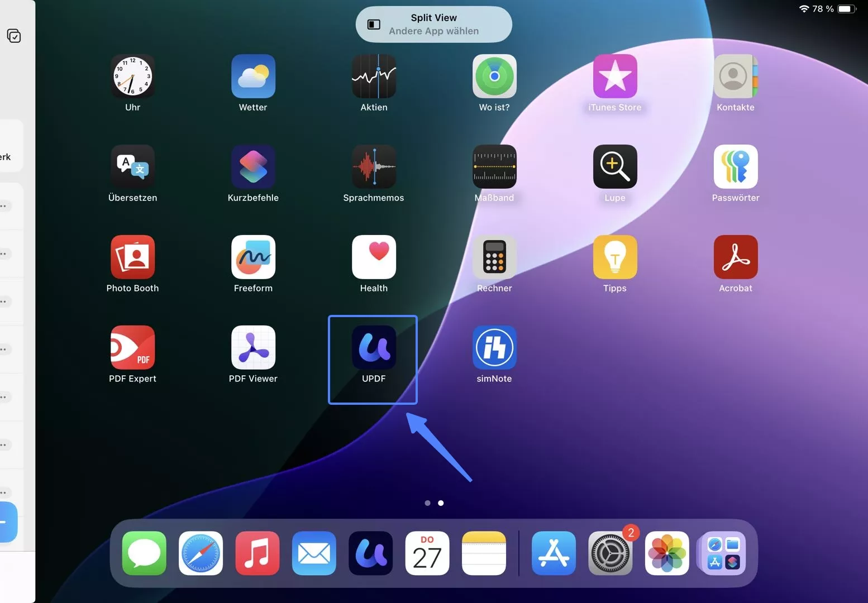Launch the App Store from the Dock
This screenshot has width=868, height=603.
click(x=553, y=553)
